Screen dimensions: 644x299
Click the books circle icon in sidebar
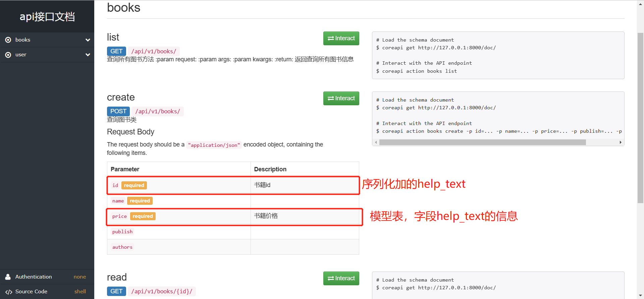click(x=8, y=40)
